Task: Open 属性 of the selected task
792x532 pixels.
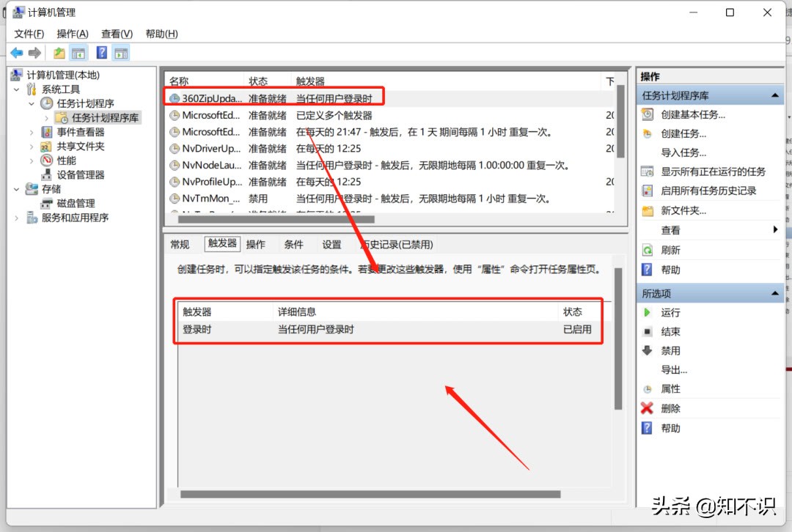Action: click(x=670, y=388)
